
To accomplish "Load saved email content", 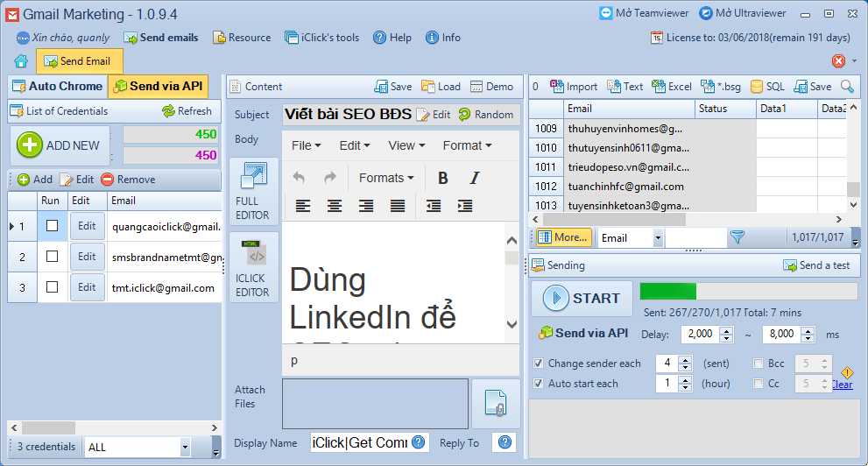I will pos(441,87).
